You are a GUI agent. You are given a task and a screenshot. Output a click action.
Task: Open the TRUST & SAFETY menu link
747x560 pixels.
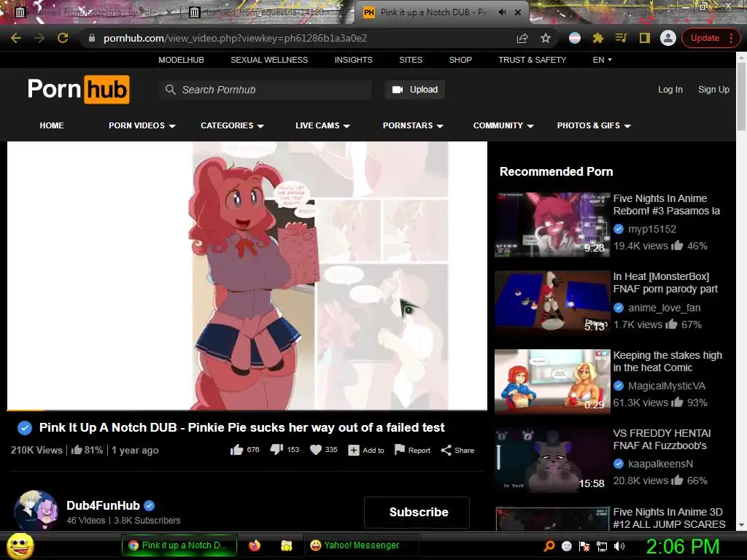pyautogui.click(x=532, y=60)
